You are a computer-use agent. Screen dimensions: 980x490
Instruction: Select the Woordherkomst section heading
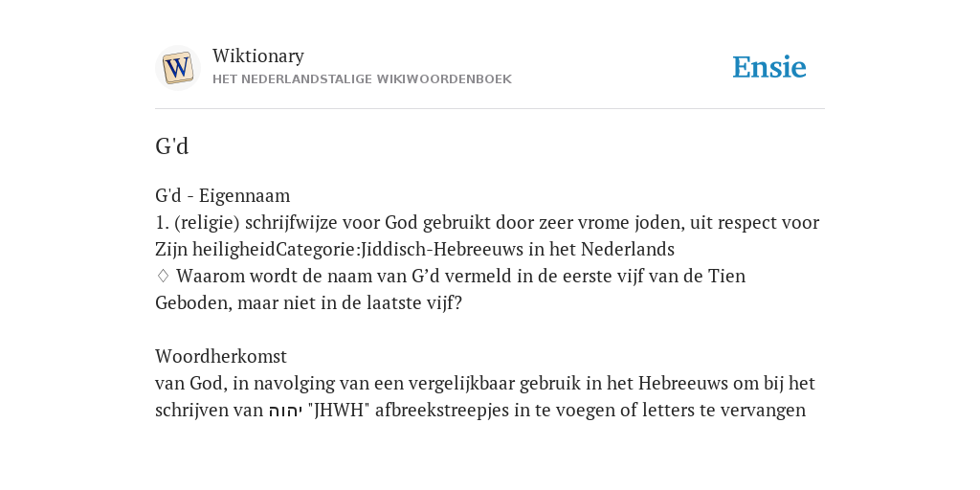coord(221,356)
